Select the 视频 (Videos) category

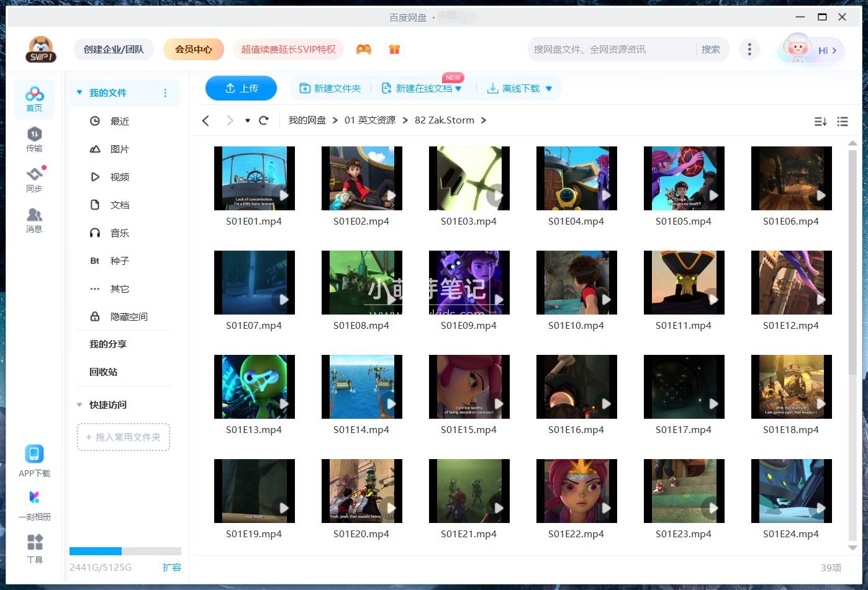[119, 177]
